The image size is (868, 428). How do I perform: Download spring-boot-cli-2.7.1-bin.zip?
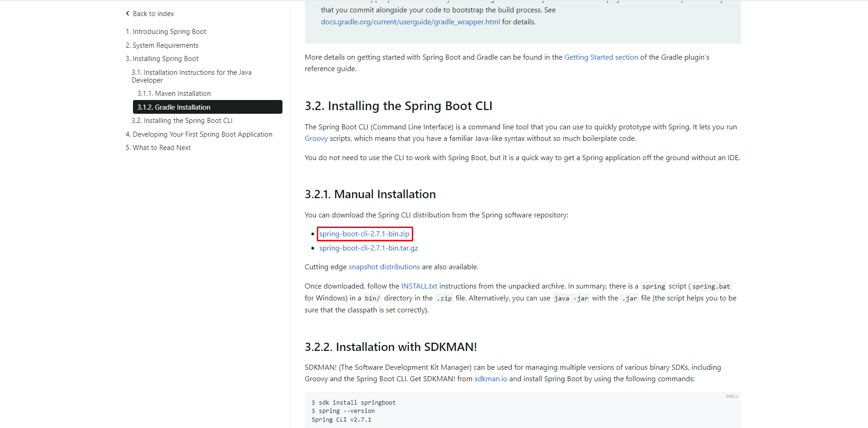pyautogui.click(x=365, y=234)
